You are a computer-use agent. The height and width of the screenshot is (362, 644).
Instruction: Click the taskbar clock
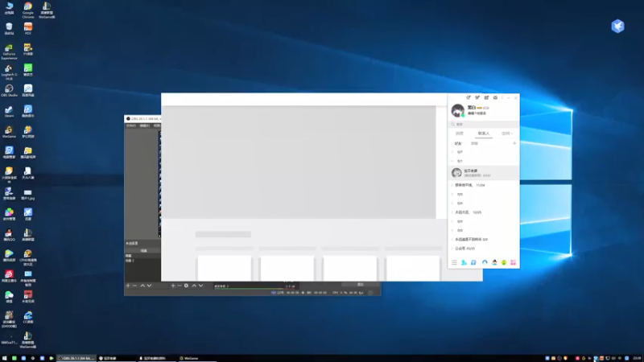point(637,358)
